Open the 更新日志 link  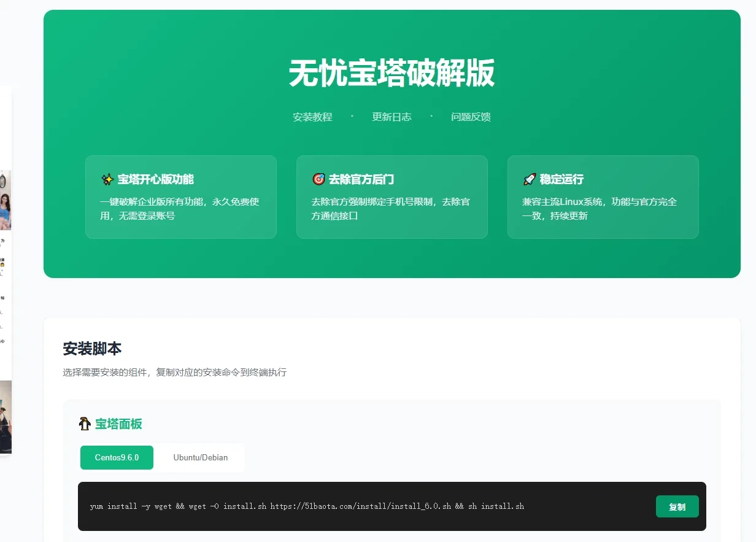tap(392, 117)
